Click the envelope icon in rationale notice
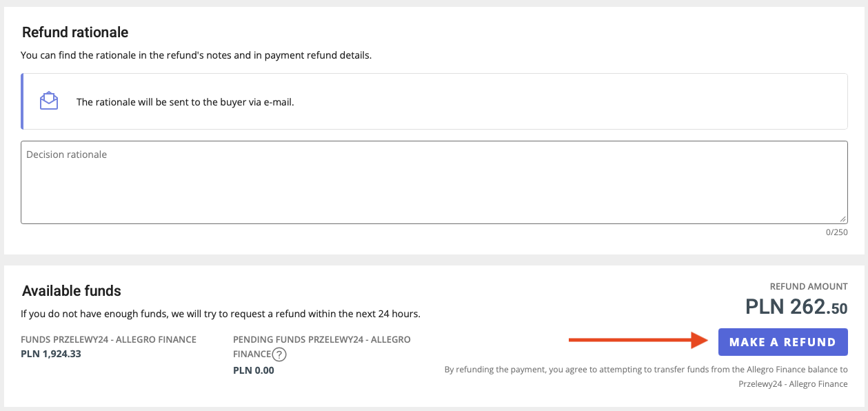The height and width of the screenshot is (411, 868). [49, 101]
